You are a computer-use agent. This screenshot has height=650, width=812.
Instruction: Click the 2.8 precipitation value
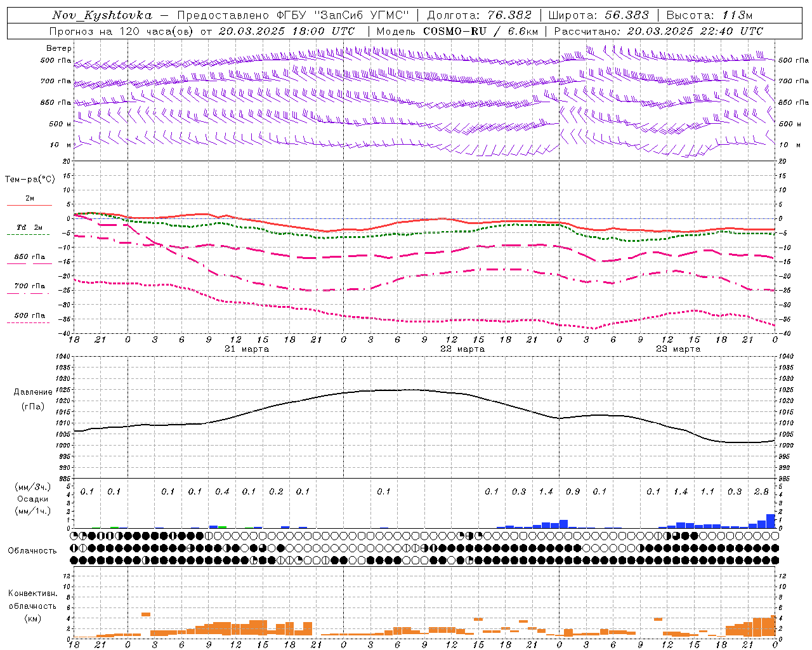(x=761, y=491)
